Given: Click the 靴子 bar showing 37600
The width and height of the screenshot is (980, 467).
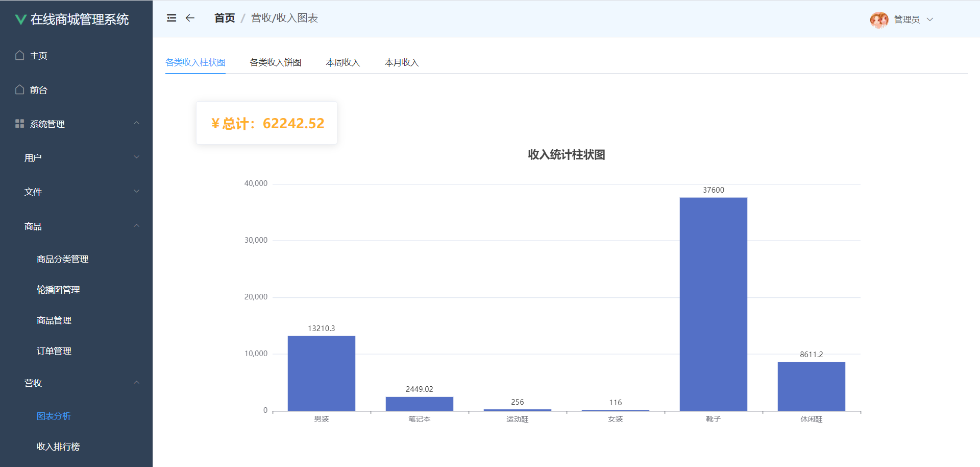Looking at the screenshot, I should (713, 304).
